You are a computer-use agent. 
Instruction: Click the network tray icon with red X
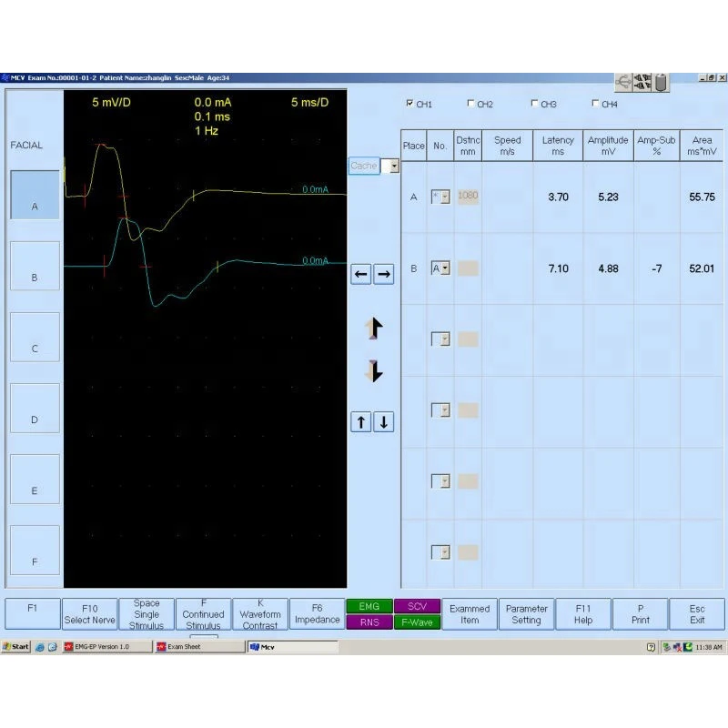(x=677, y=647)
